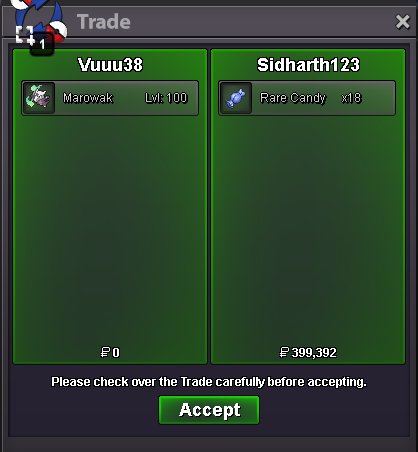Click the check over Trade carefully message
The width and height of the screenshot is (418, 452).
209,382
